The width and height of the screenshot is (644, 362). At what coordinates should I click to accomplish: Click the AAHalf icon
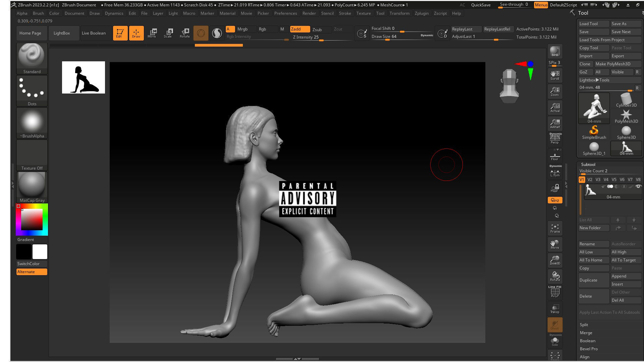click(x=555, y=123)
